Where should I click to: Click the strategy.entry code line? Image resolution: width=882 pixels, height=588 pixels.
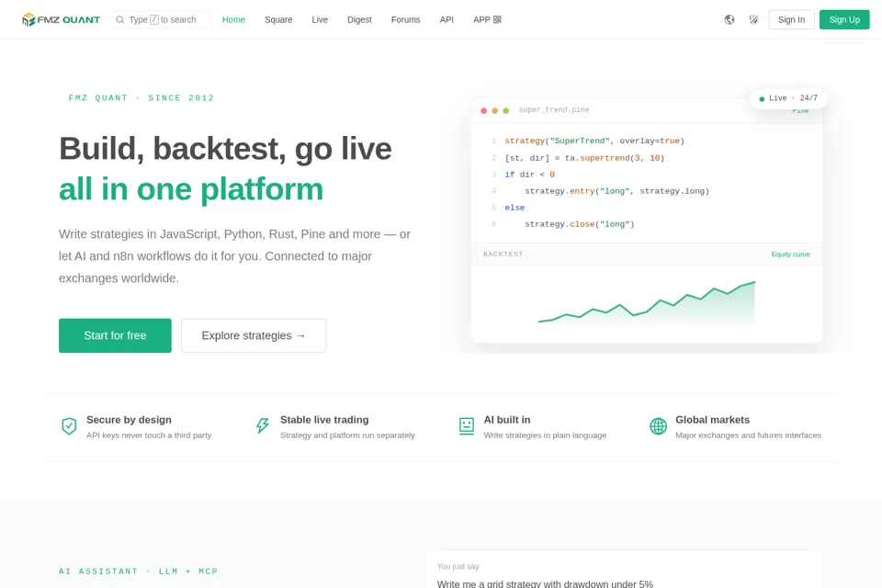click(x=617, y=191)
